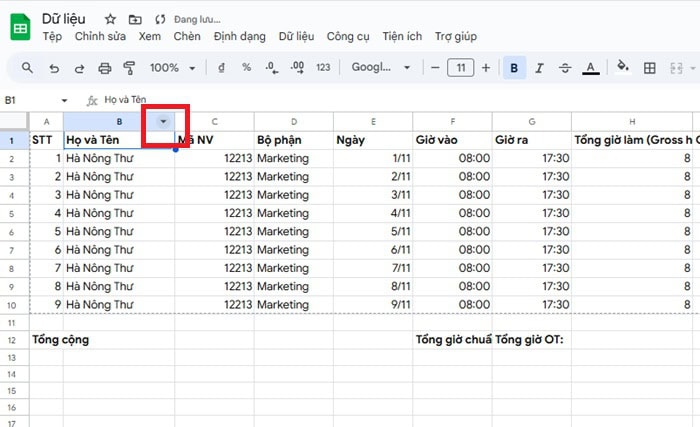Redo the last undone action

pyautogui.click(x=79, y=68)
